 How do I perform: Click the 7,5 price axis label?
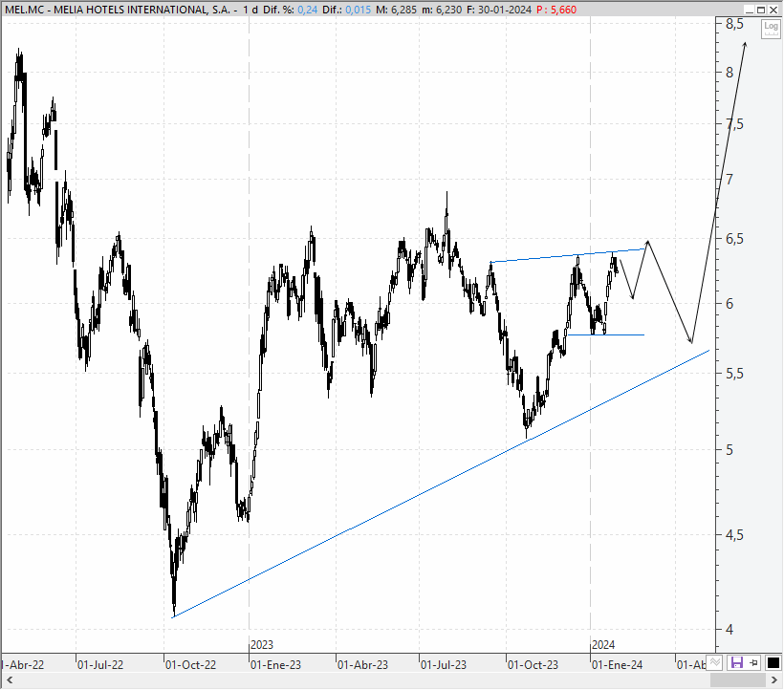coord(734,123)
